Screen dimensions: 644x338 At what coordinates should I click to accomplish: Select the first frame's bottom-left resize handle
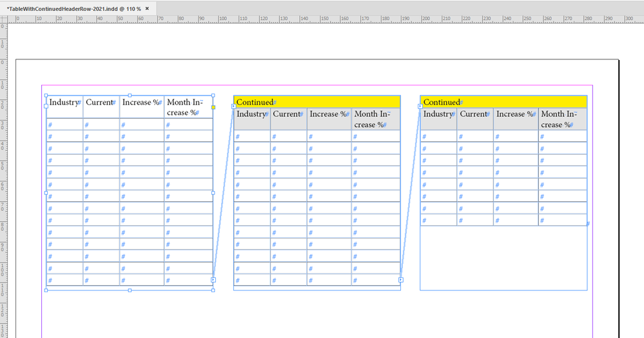click(x=46, y=290)
